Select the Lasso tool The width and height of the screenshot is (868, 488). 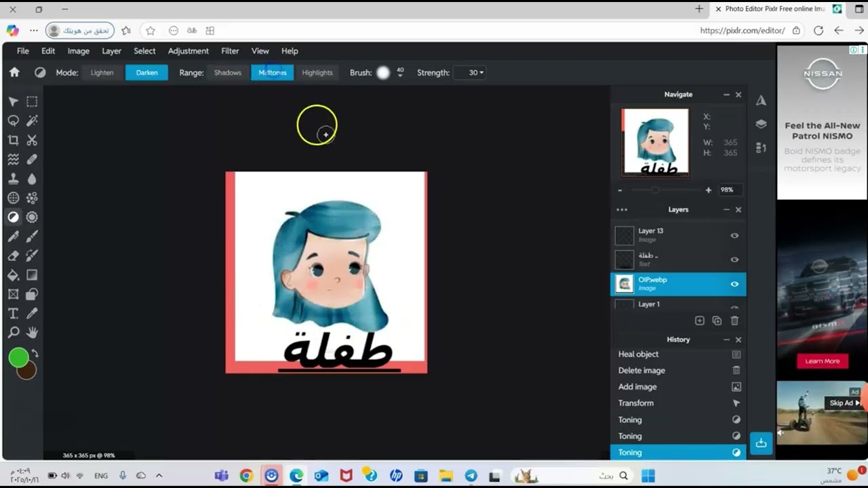click(x=13, y=121)
